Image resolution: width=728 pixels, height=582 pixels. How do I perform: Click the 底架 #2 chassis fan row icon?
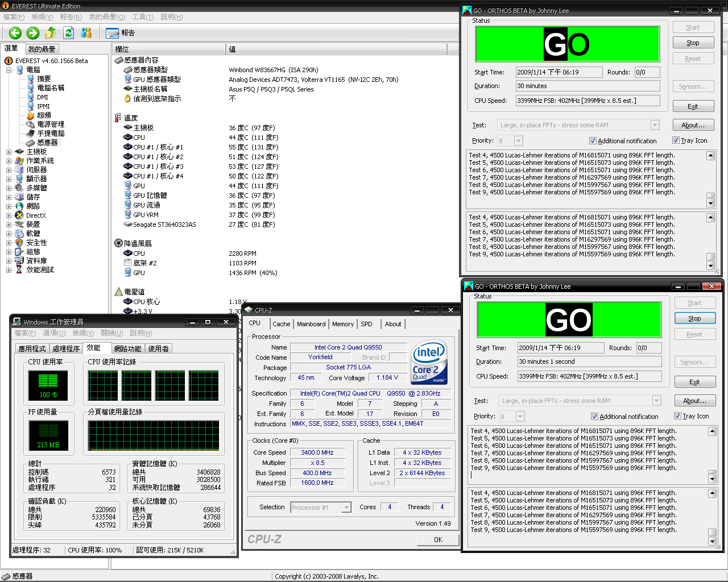coord(128,263)
